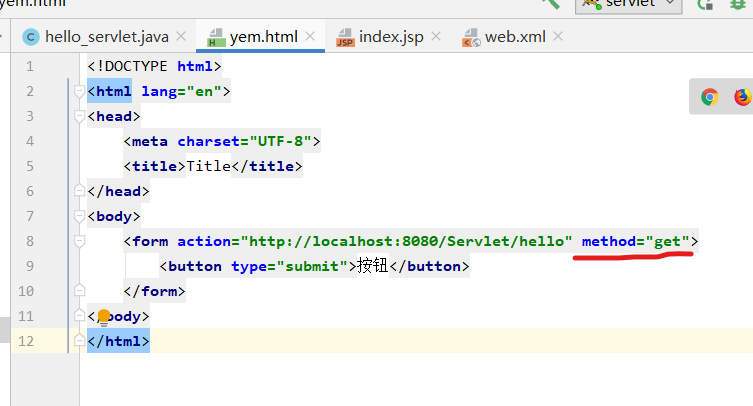This screenshot has width=753, height=406.
Task: Open the servlet run configuration dropdown
Action: tap(629, 5)
